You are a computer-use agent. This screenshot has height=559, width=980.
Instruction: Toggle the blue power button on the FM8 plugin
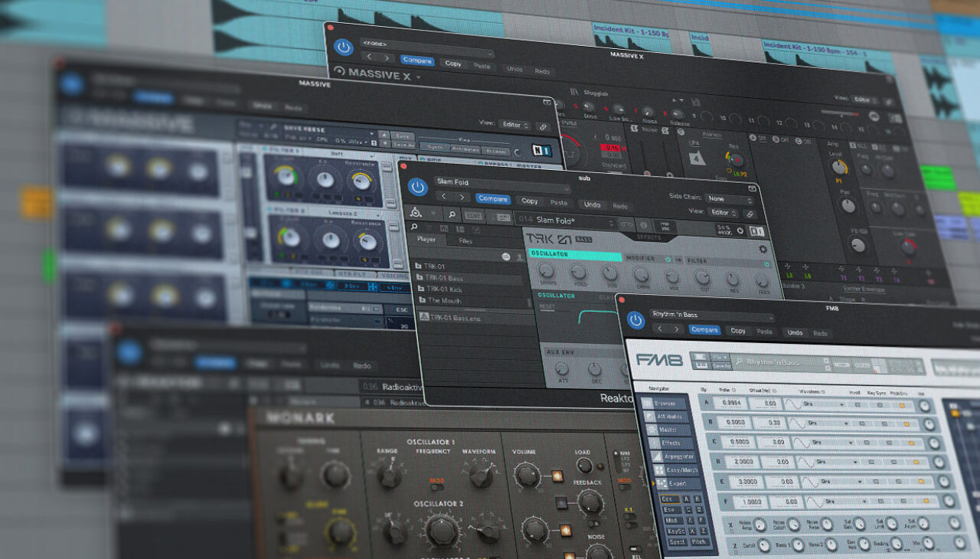pos(636,319)
